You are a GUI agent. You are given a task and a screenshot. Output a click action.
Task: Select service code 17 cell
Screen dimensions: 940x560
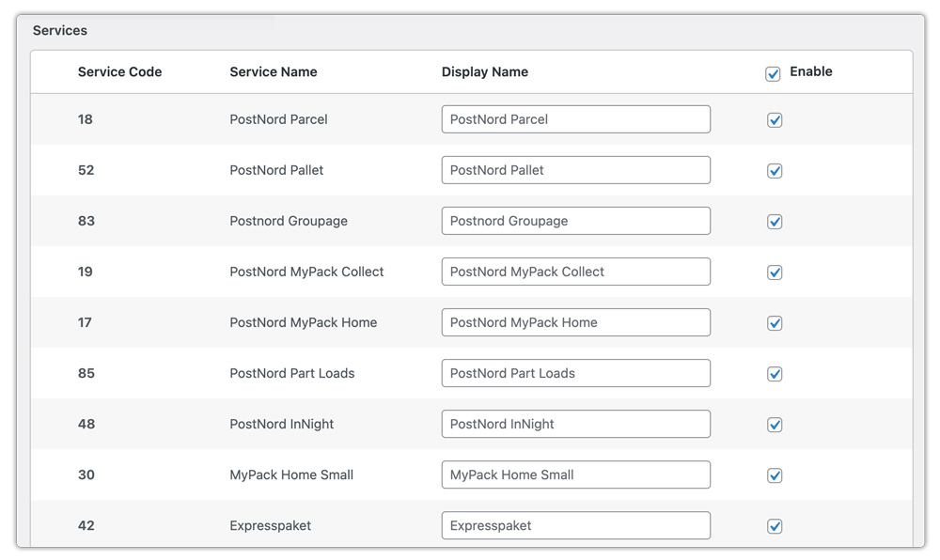[85, 322]
